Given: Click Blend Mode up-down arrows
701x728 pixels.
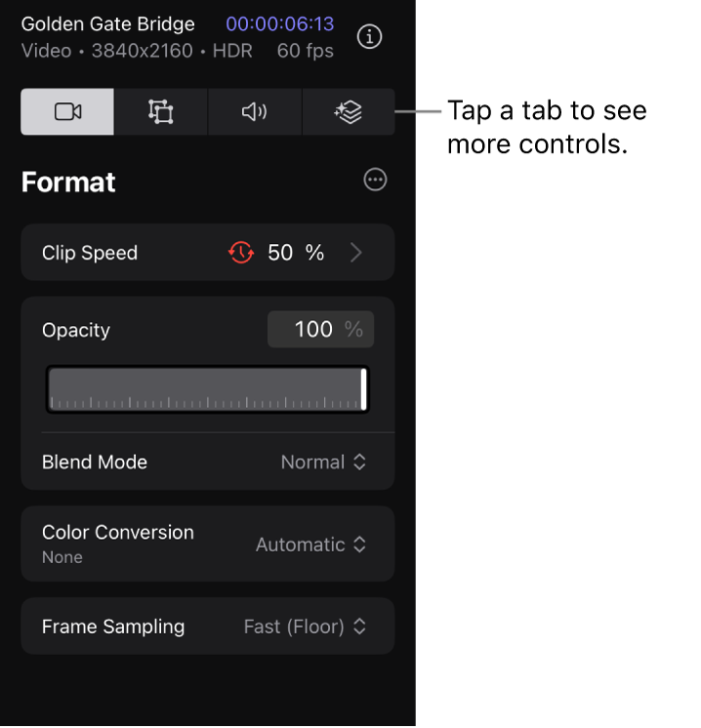Looking at the screenshot, I should click(359, 462).
